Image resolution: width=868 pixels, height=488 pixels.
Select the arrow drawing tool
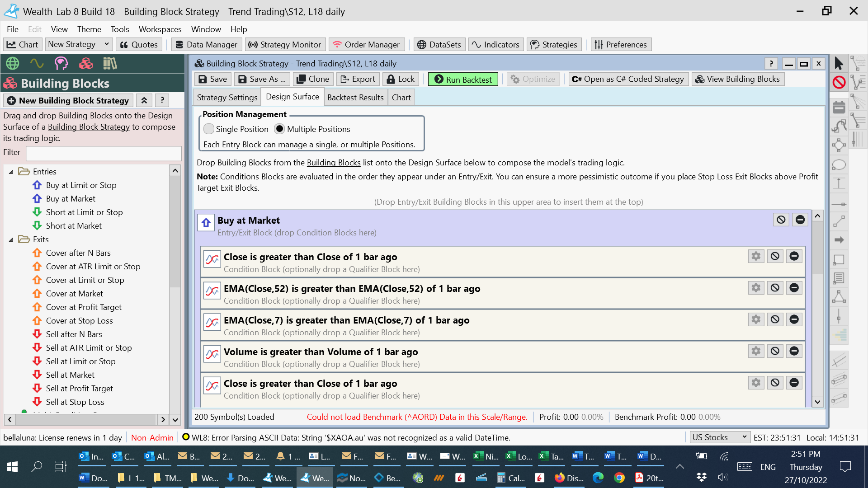[x=839, y=240]
